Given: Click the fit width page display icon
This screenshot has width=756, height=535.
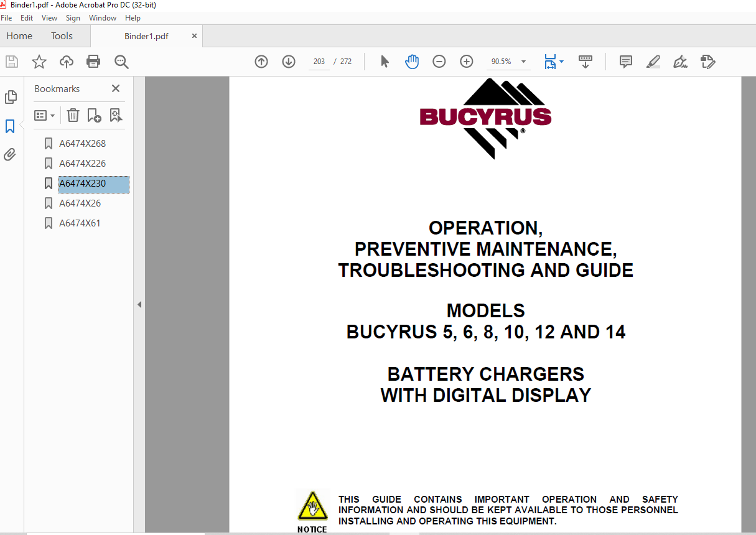Looking at the screenshot, I should point(550,62).
